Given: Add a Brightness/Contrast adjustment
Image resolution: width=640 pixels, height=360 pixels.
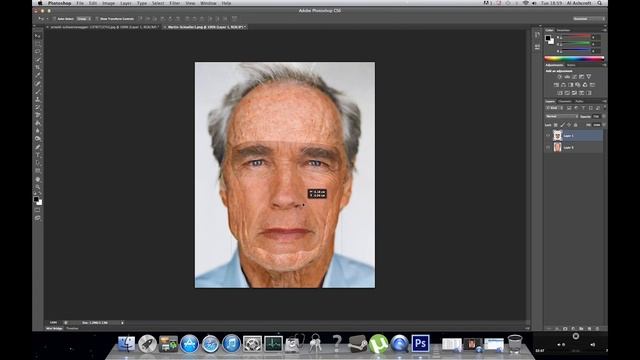Looking at the screenshot, I should 560,77.
